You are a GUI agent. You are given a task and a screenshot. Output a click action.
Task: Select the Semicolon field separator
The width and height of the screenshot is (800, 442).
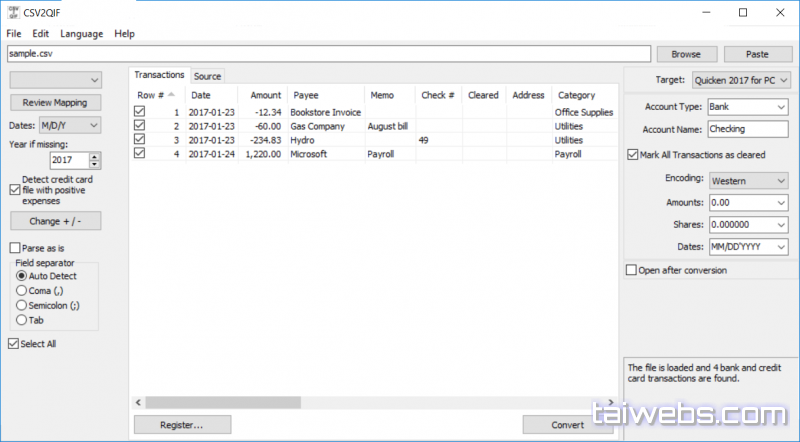tap(22, 305)
